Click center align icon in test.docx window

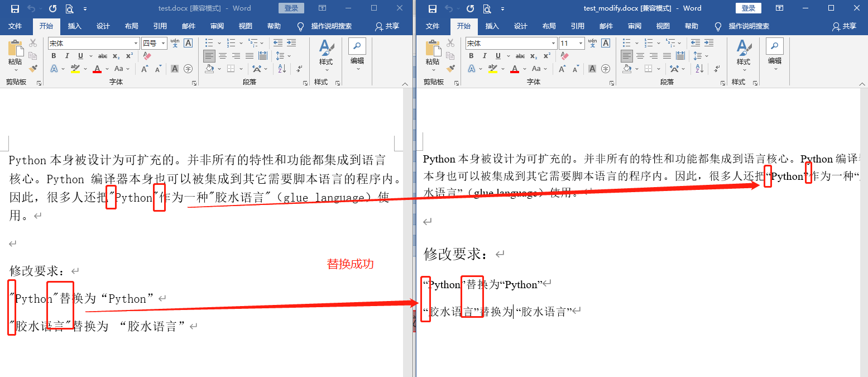223,56
